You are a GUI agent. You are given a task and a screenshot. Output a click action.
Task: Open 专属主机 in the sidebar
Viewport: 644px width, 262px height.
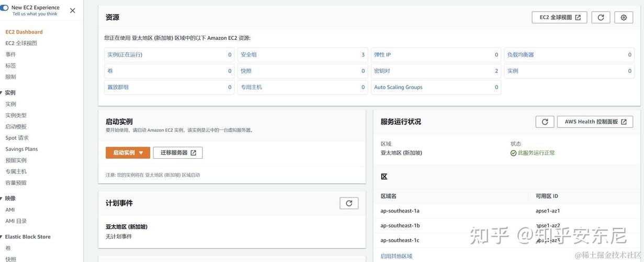16,171
